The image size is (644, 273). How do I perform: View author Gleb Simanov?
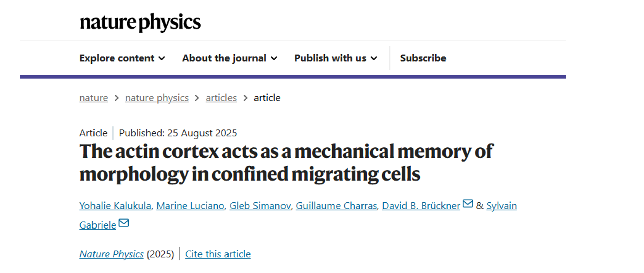point(260,206)
